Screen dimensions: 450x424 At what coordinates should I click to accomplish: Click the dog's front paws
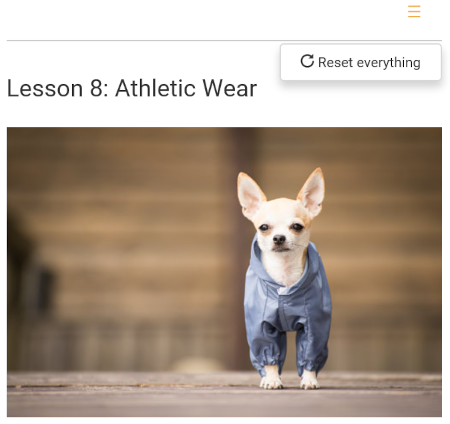(289, 380)
